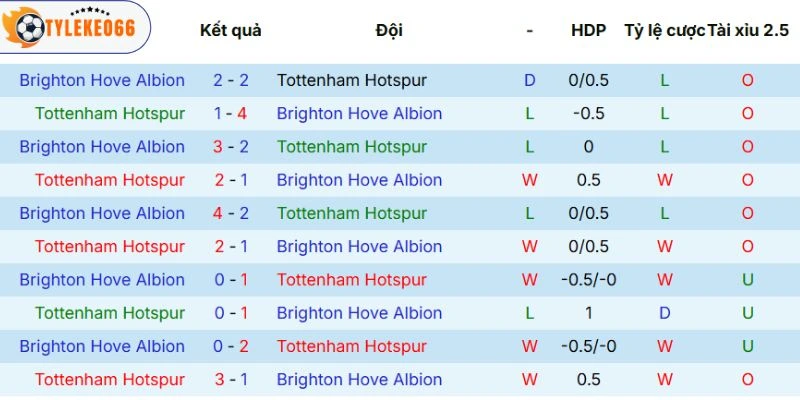Viewport: 800px width, 400px height.
Task: Select the Tài xiu 2.5 header
Action: (748, 30)
